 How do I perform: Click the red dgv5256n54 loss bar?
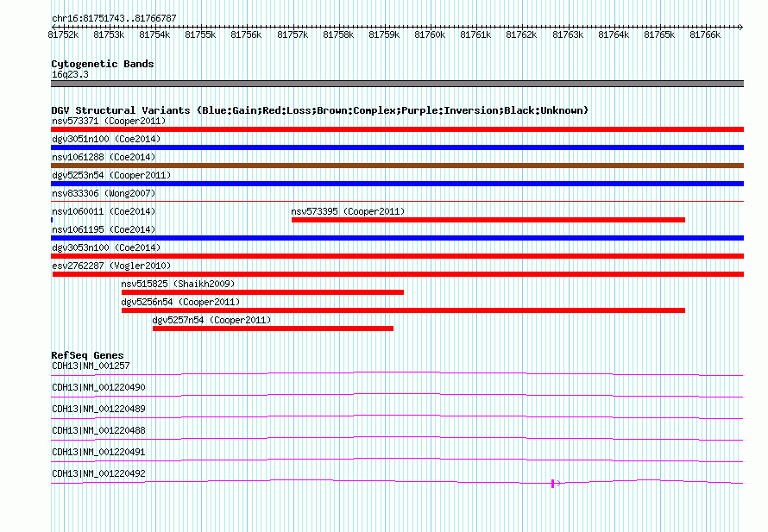[x=403, y=310]
